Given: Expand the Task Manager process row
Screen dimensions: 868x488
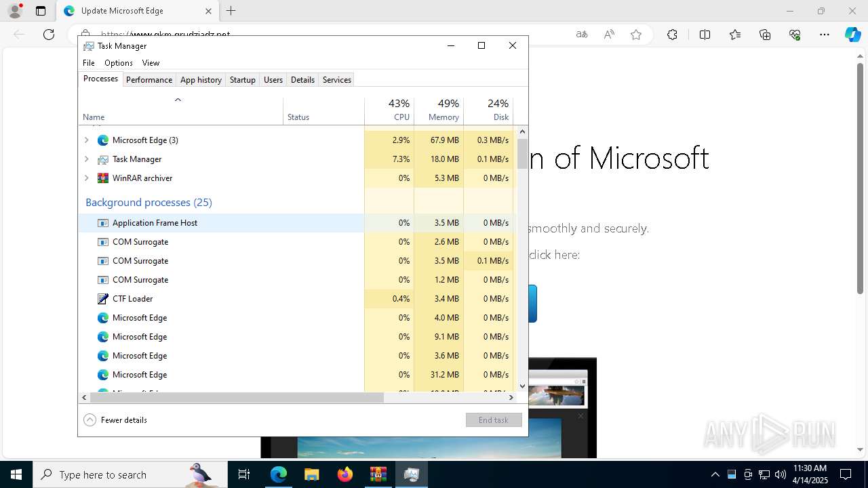Looking at the screenshot, I should [86, 159].
